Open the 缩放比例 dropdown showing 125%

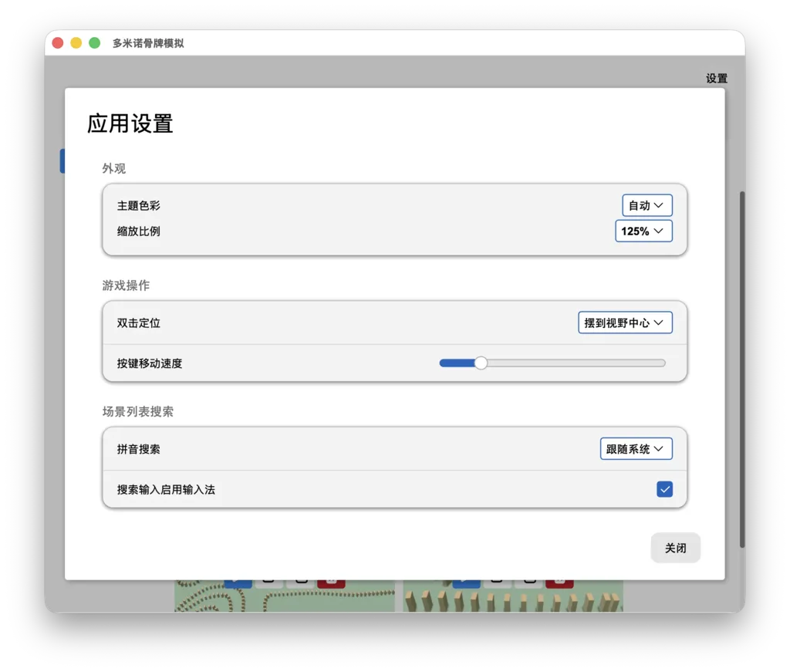643,231
